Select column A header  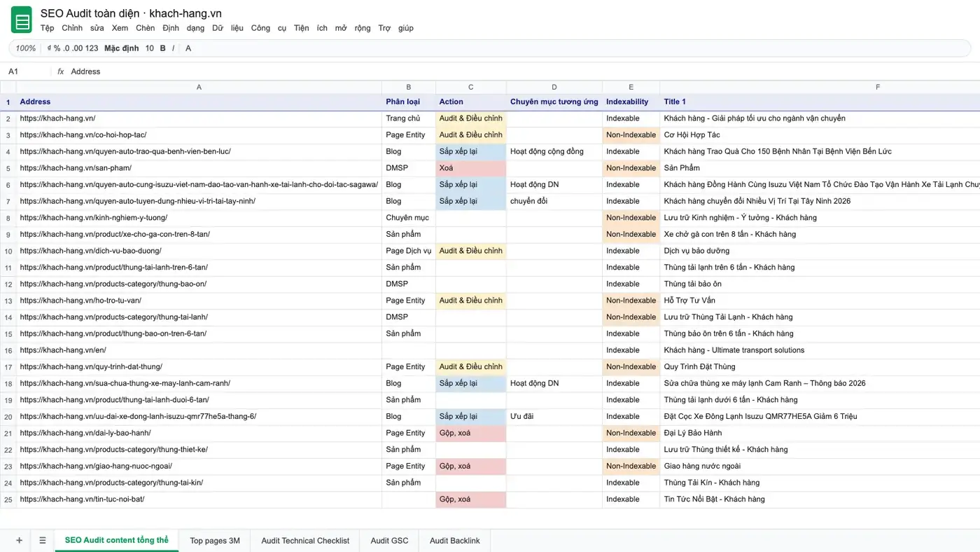tap(199, 87)
